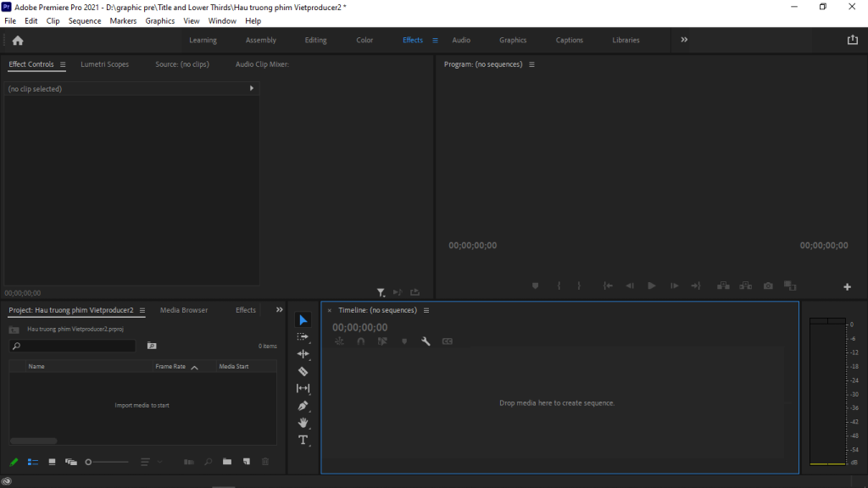Create a New Bin in the Project panel
Image resolution: width=868 pixels, height=488 pixels.
pyautogui.click(x=226, y=462)
